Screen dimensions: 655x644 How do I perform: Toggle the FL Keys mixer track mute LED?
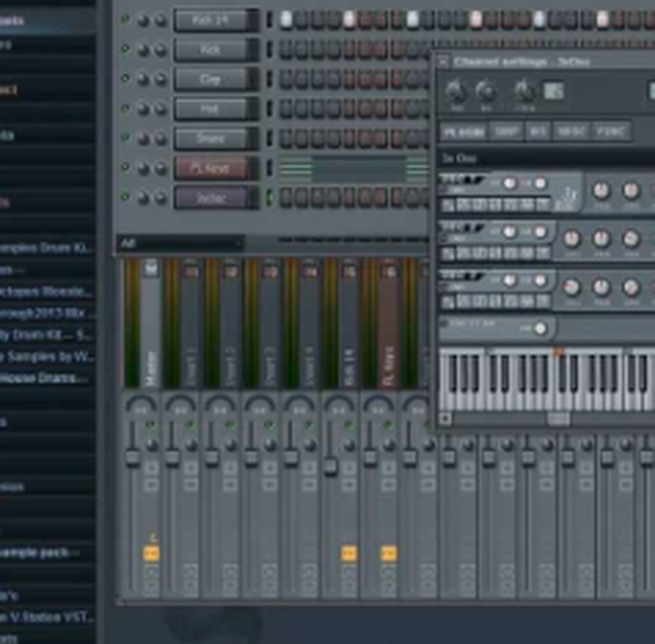pyautogui.click(x=389, y=424)
